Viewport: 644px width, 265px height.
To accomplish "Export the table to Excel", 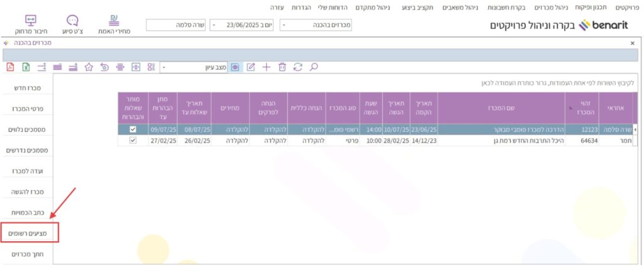I will coord(26,67).
